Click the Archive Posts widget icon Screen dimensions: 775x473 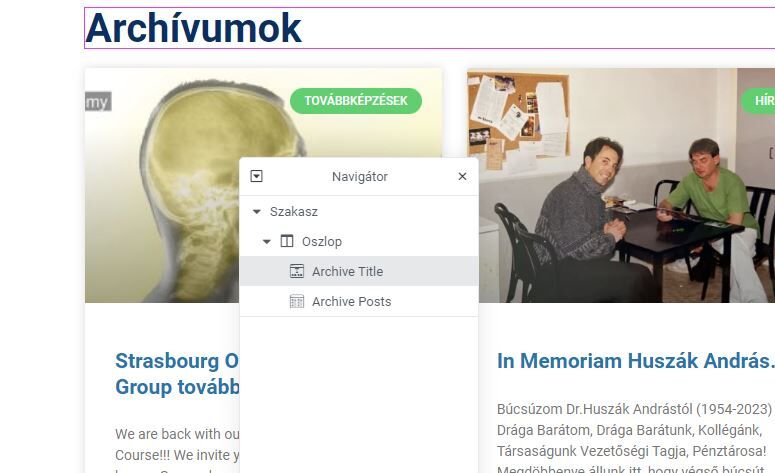coord(297,301)
